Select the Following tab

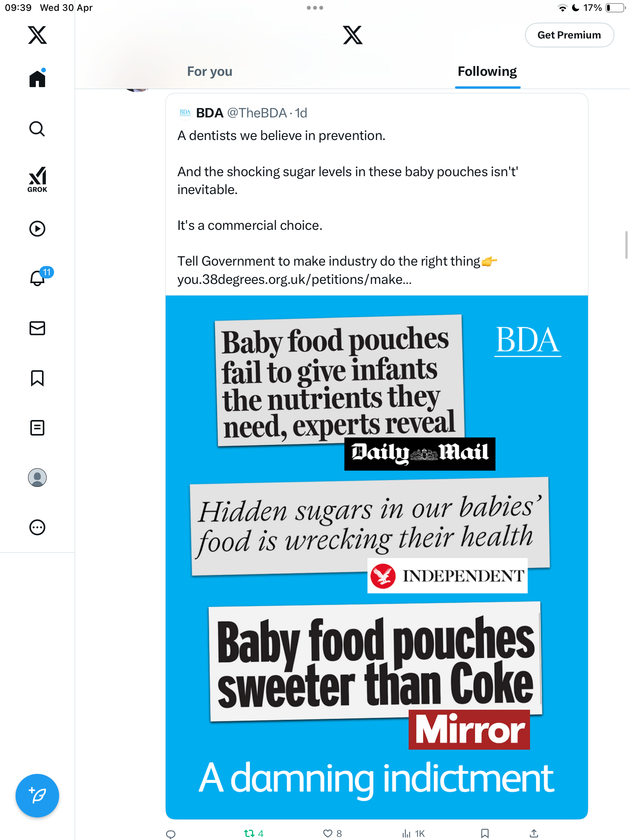click(487, 72)
